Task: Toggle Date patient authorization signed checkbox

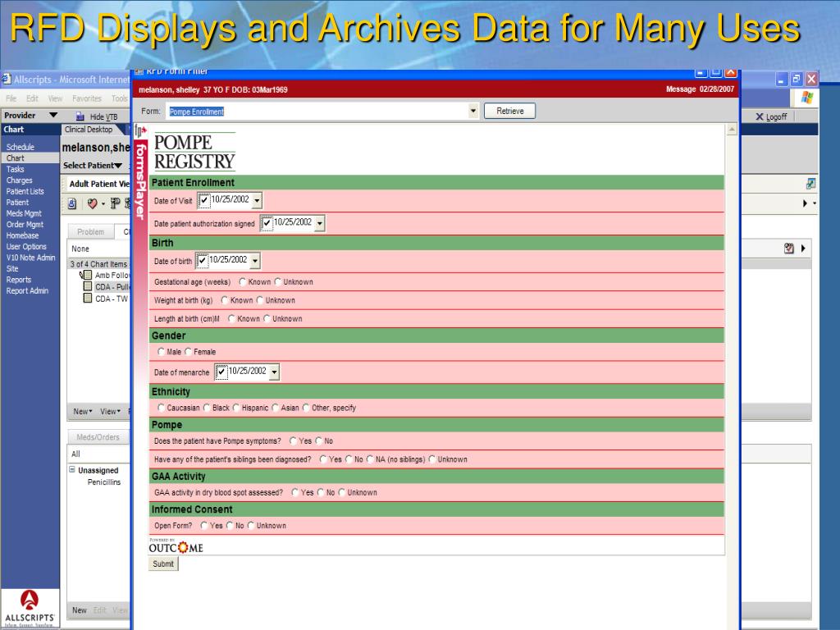Action: (x=267, y=223)
